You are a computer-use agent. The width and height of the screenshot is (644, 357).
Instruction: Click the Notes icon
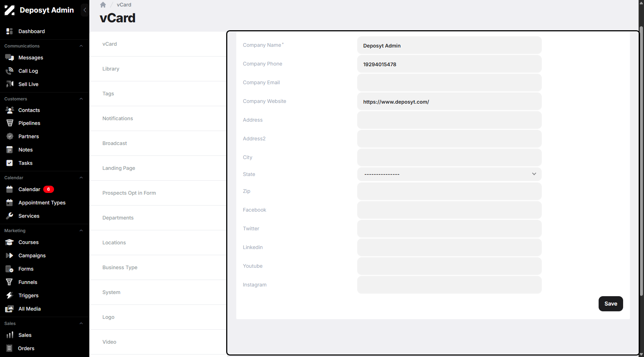[x=10, y=150]
